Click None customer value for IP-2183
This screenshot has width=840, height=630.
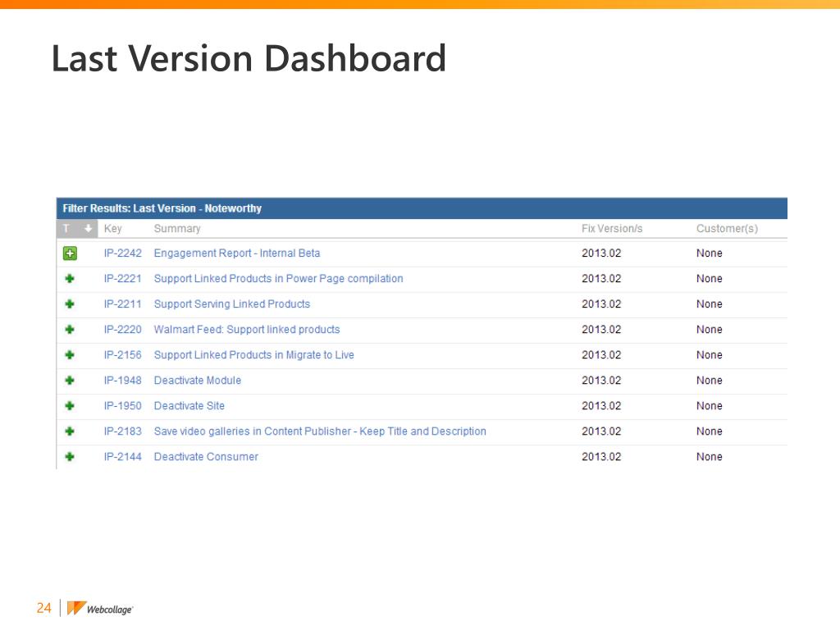tap(710, 431)
